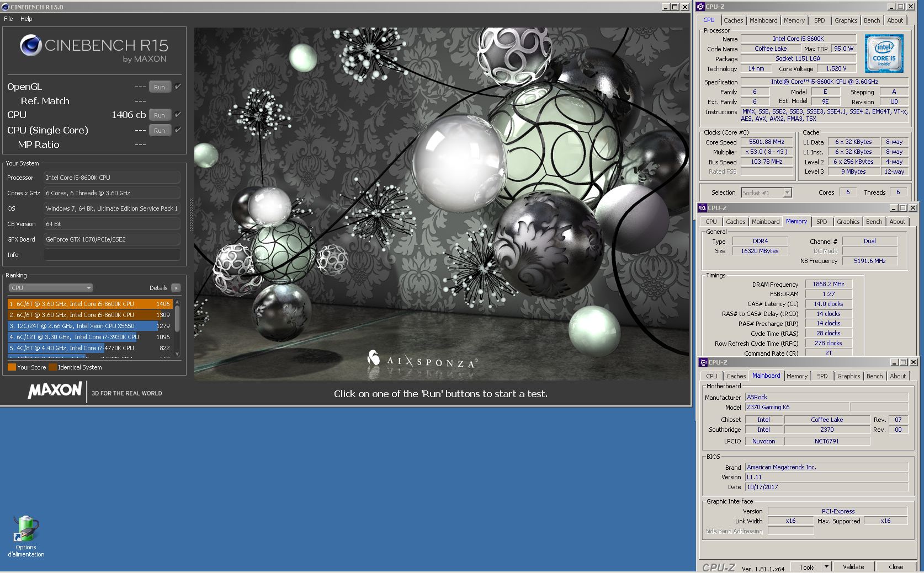
Task: Switch to Caches tab in top CPU-Z
Action: click(x=734, y=20)
